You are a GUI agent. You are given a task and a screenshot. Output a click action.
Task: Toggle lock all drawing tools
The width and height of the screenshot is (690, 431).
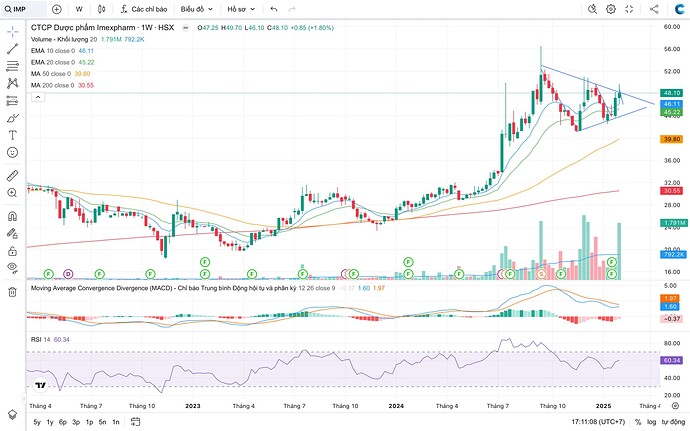(12, 250)
